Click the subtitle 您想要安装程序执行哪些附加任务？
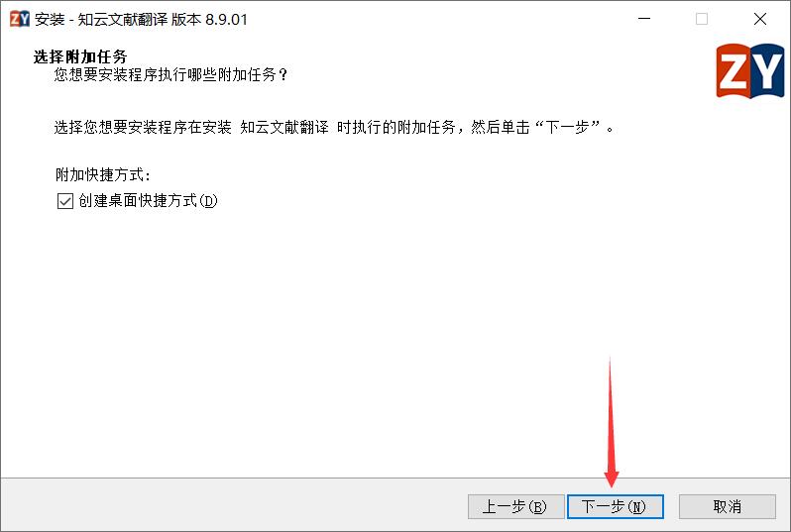The image size is (791, 532). [x=171, y=74]
